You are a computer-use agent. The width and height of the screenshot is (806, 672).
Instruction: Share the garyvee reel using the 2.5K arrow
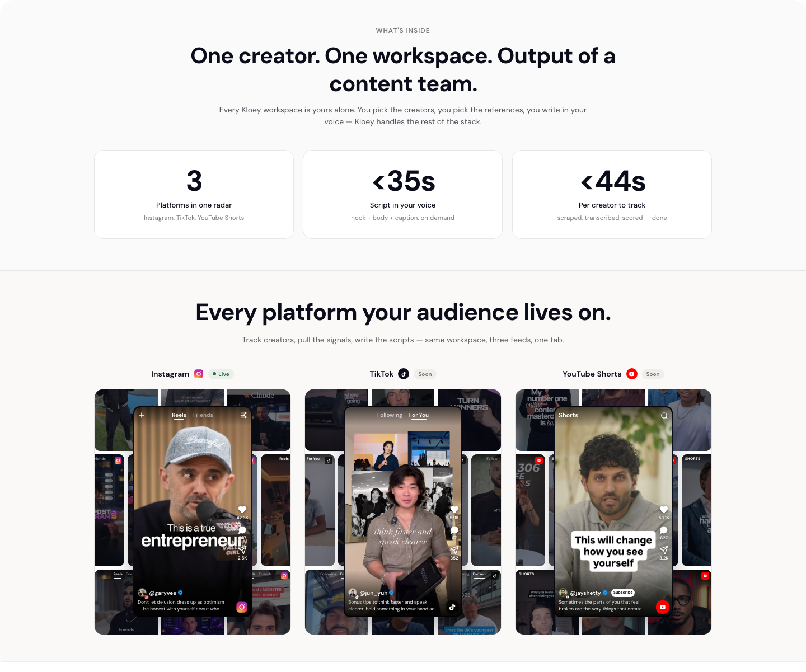tap(242, 550)
